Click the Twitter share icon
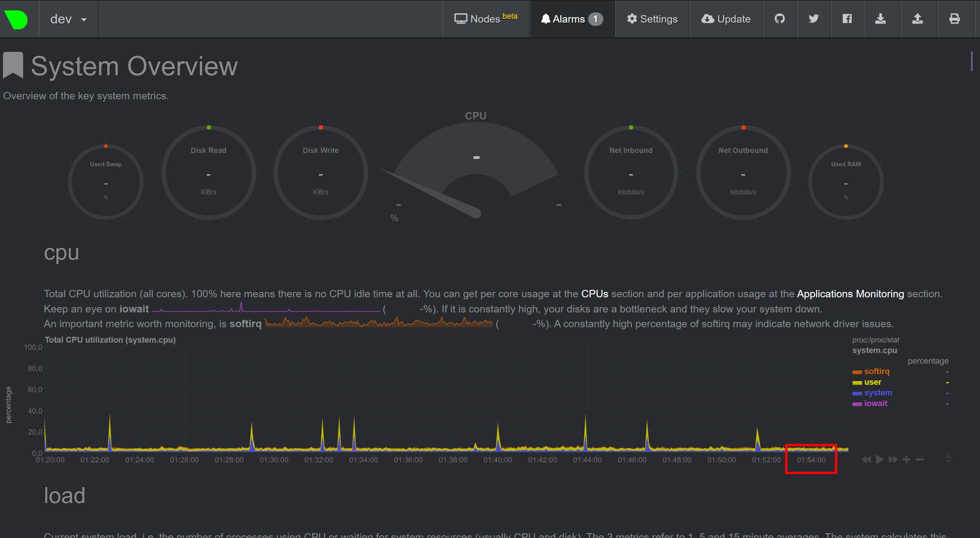 (814, 19)
